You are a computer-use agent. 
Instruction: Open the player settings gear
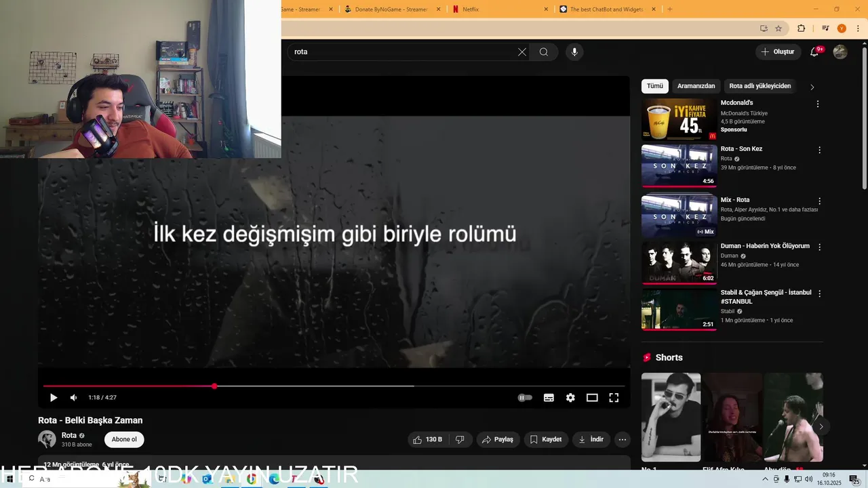pos(570,398)
